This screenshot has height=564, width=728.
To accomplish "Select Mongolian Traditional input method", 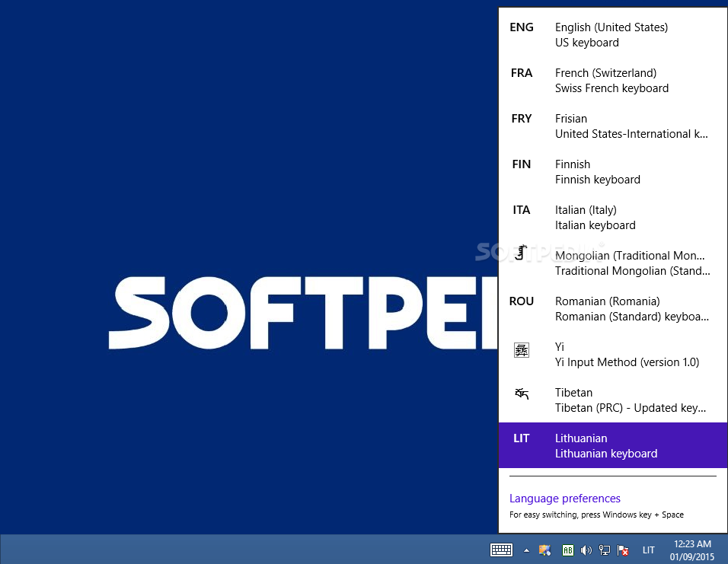I will [x=613, y=263].
